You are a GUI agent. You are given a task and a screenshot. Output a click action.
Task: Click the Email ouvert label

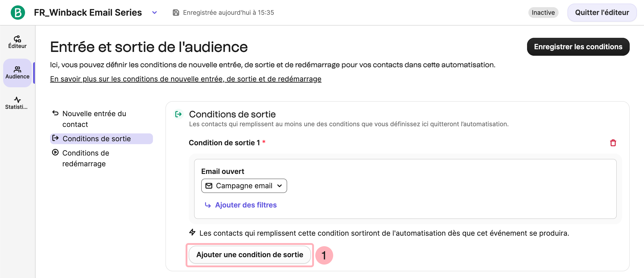tap(222, 171)
